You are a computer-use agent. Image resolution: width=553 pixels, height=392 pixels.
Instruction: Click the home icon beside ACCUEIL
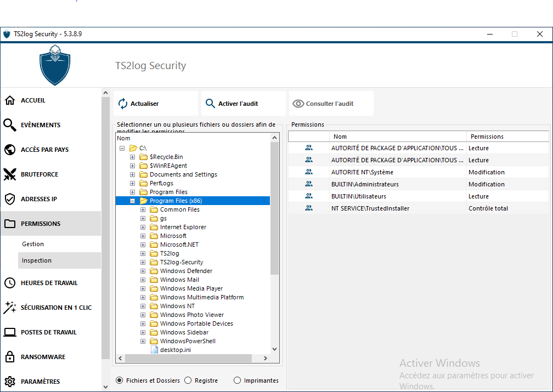10,100
